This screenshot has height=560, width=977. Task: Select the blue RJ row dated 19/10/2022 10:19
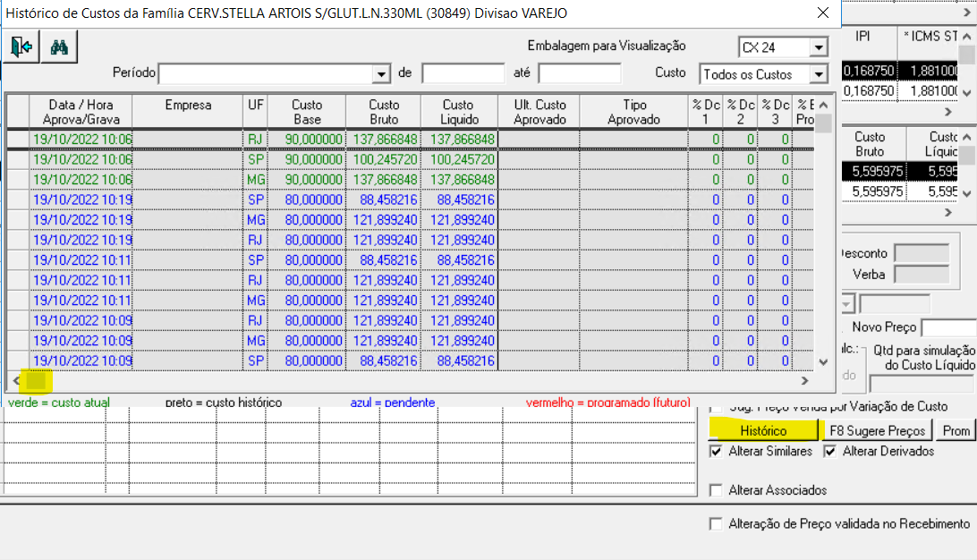click(411, 240)
